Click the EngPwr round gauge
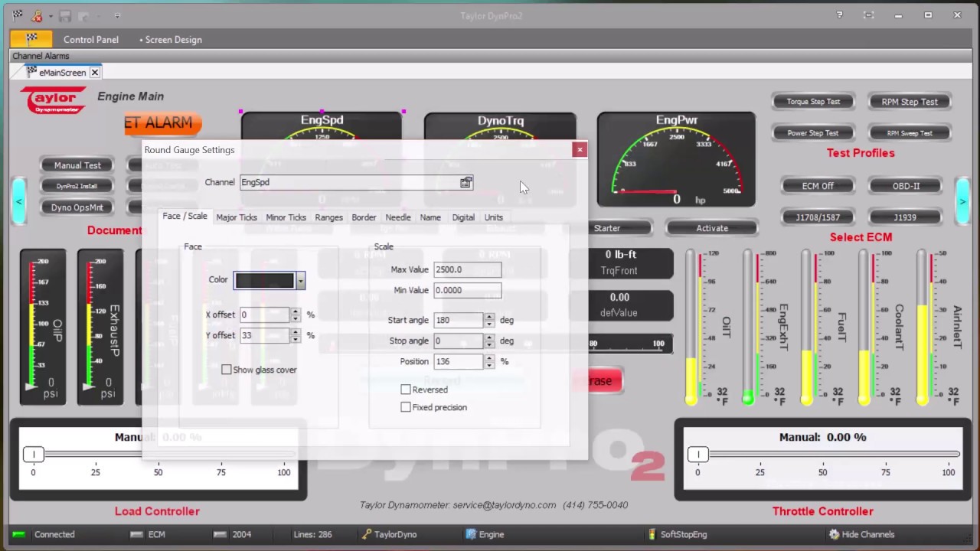980x551 pixels. pyautogui.click(x=676, y=159)
